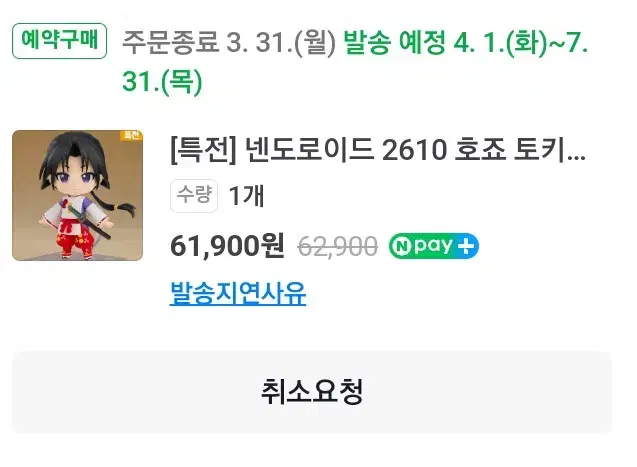
Task: Click the Npay plus badge
Action: 433,246
